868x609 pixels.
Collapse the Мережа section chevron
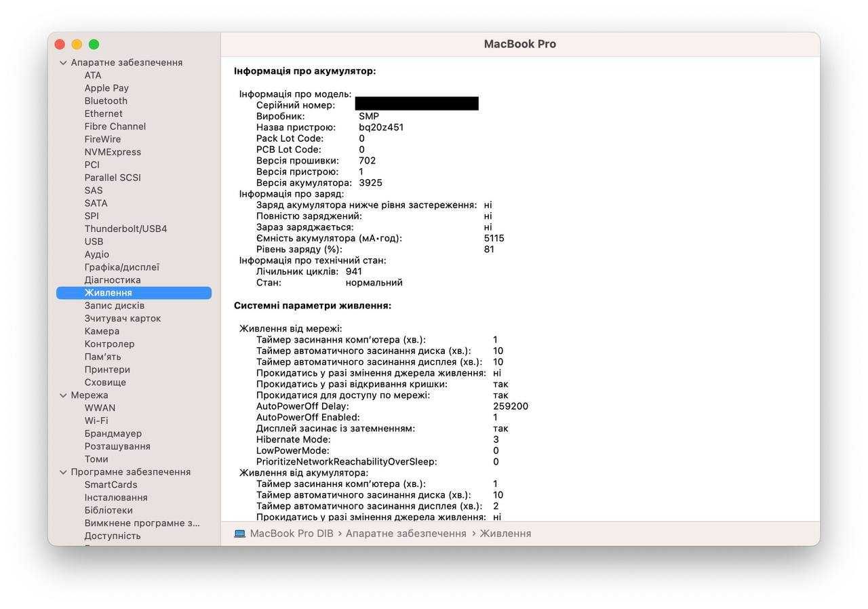pos(63,395)
